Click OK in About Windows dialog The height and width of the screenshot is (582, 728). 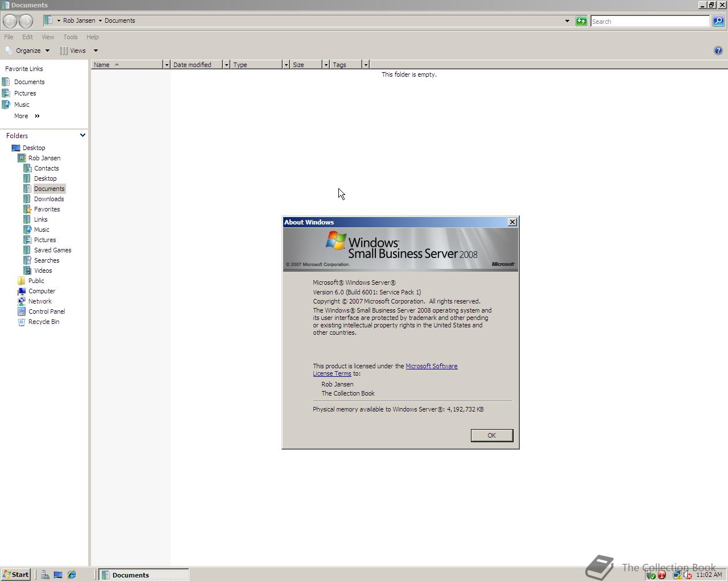(491, 435)
